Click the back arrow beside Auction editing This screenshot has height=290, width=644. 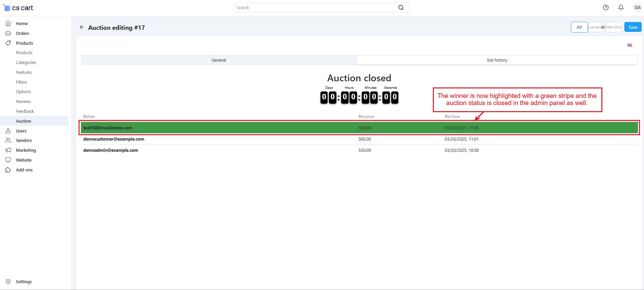point(82,27)
